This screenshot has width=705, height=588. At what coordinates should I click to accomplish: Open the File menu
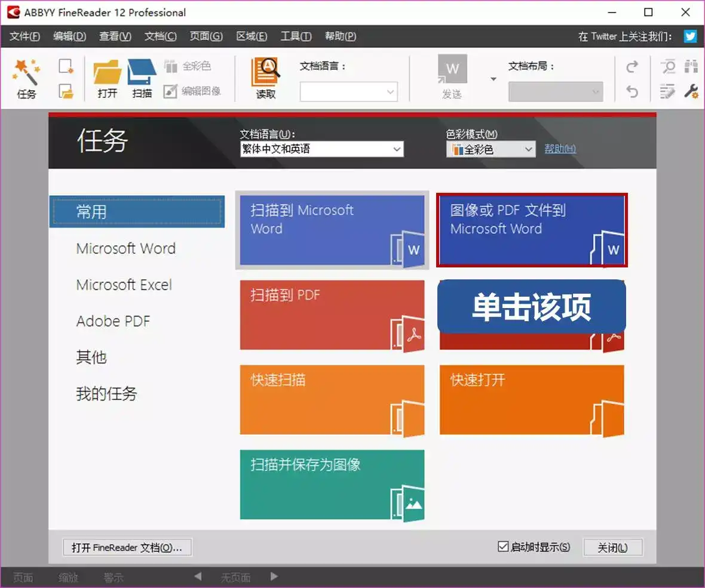(24, 36)
